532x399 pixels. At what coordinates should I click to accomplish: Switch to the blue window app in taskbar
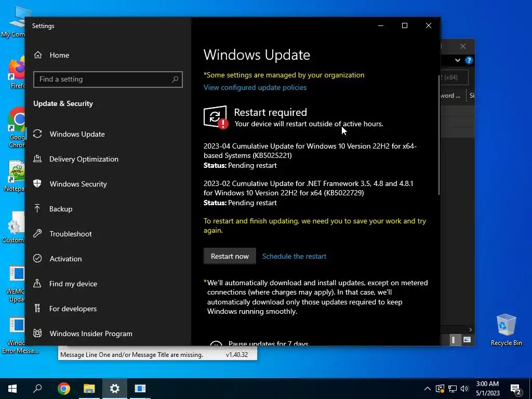click(140, 389)
